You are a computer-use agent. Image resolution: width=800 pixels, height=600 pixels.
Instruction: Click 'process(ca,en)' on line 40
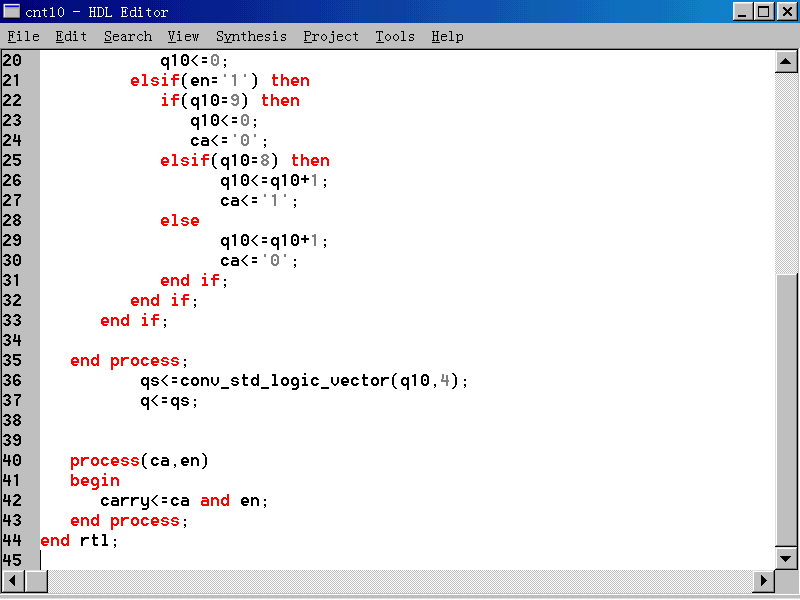point(139,461)
